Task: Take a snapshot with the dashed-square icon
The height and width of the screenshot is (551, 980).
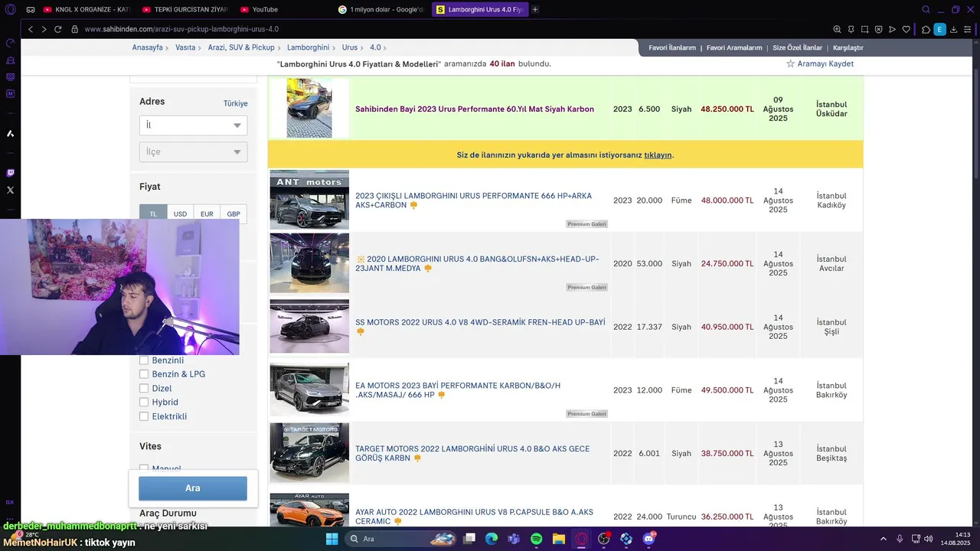Action: coord(864,29)
